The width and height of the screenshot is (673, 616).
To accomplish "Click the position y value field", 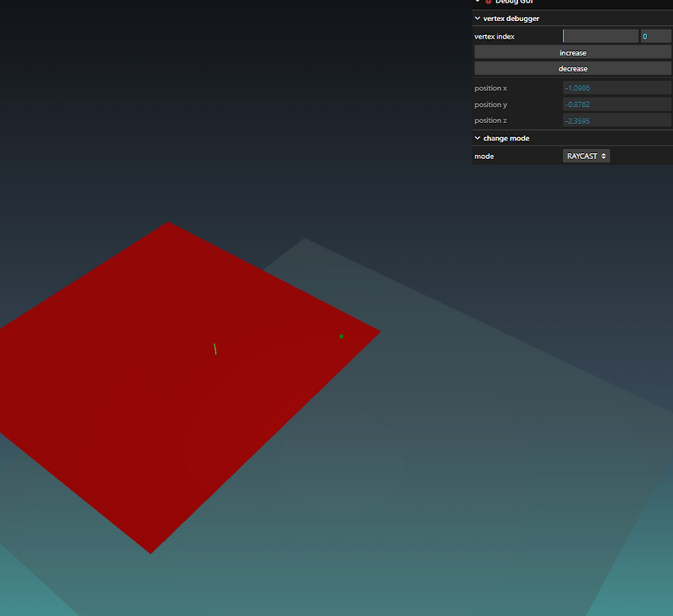I will (617, 104).
